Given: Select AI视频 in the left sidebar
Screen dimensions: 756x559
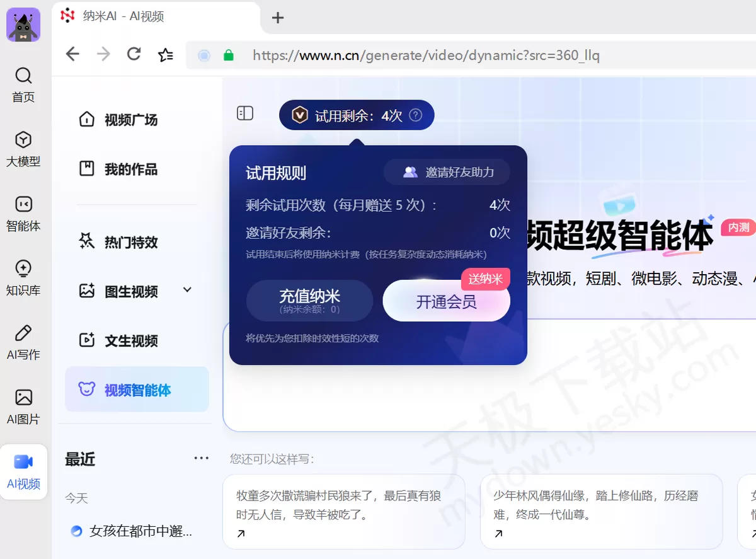Looking at the screenshot, I should [23, 471].
